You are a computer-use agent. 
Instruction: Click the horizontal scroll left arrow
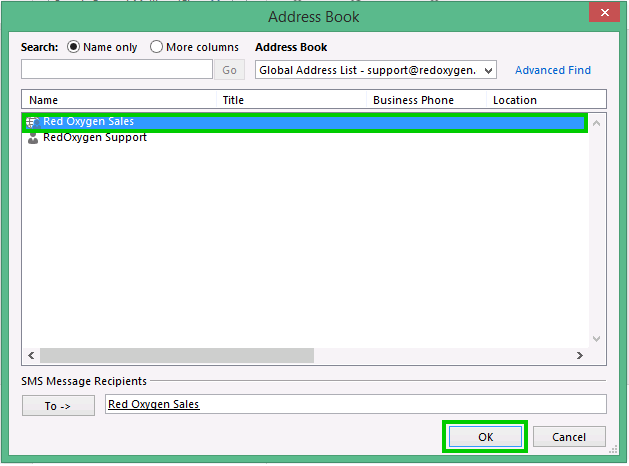tap(31, 355)
